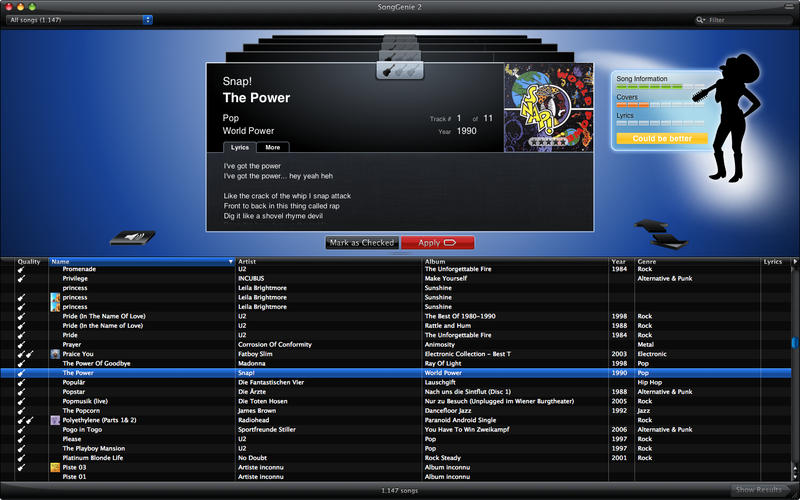This screenshot has width=800, height=500.
Task: Click in the Filter search field
Action: point(743,20)
